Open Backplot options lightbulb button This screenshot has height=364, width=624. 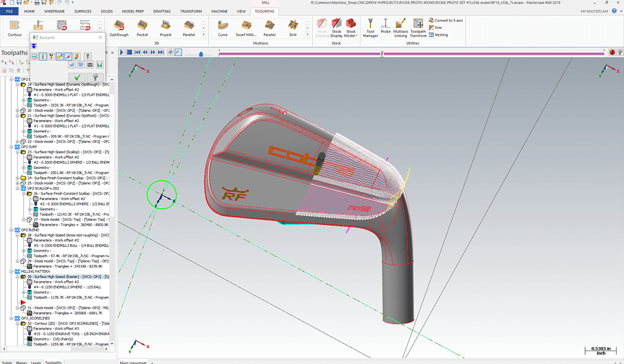coord(88,57)
